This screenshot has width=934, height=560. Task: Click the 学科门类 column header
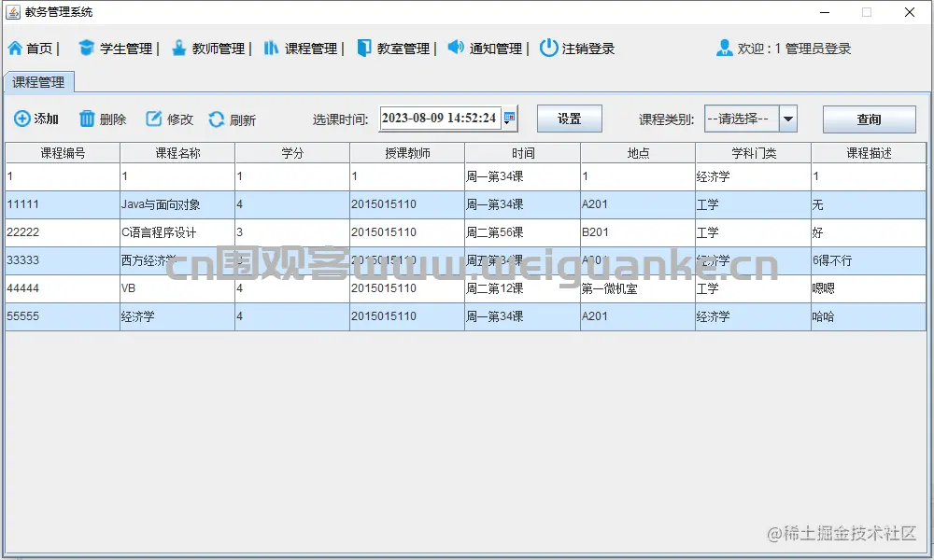click(x=754, y=153)
